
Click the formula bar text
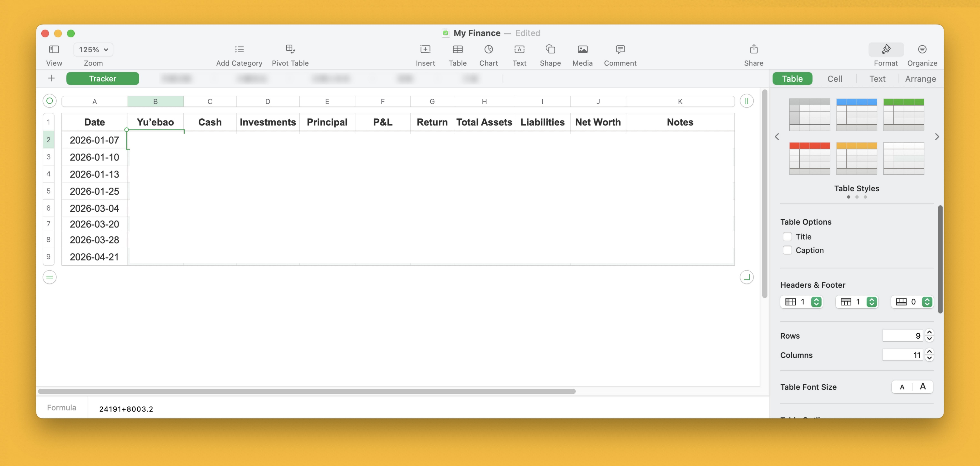(x=126, y=409)
